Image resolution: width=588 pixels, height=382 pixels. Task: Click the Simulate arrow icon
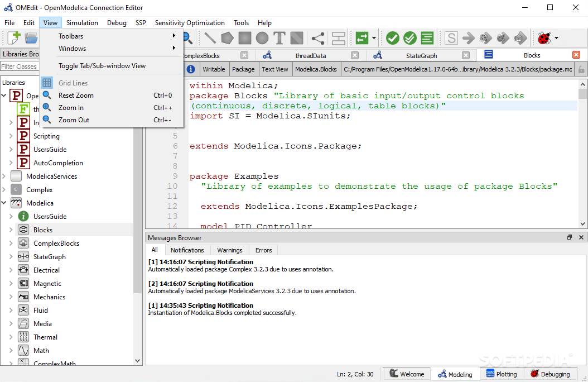point(469,38)
